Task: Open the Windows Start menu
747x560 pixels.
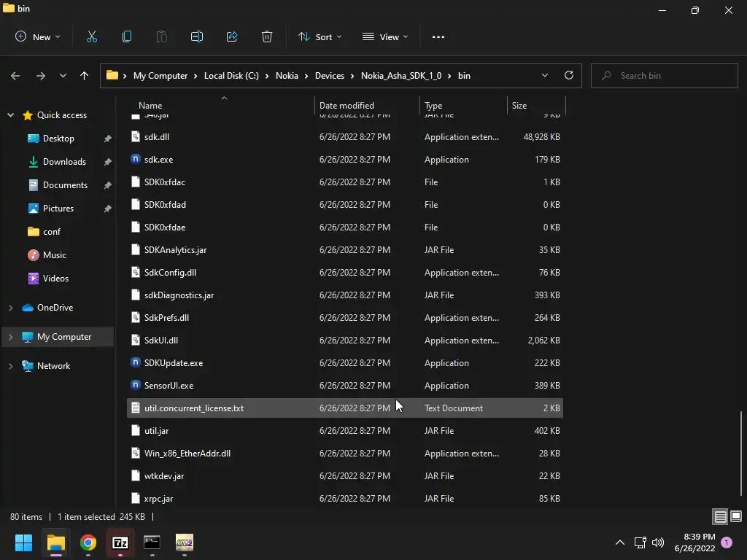Action: [23, 542]
